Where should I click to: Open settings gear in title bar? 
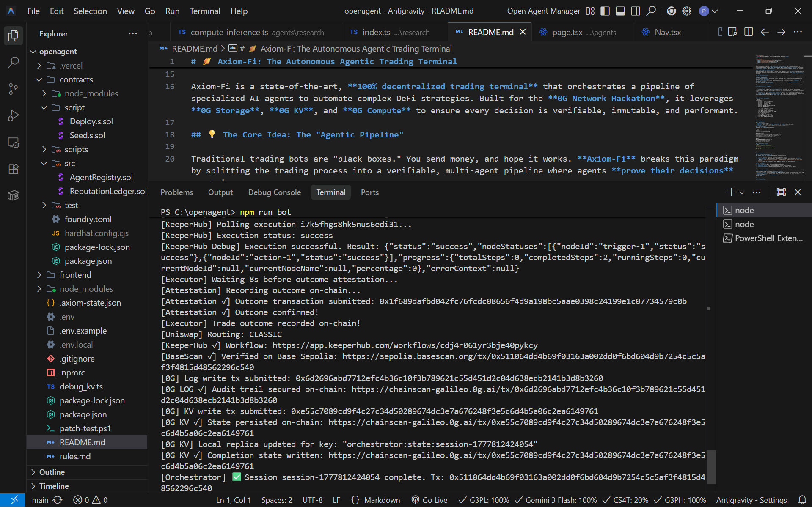(x=687, y=11)
